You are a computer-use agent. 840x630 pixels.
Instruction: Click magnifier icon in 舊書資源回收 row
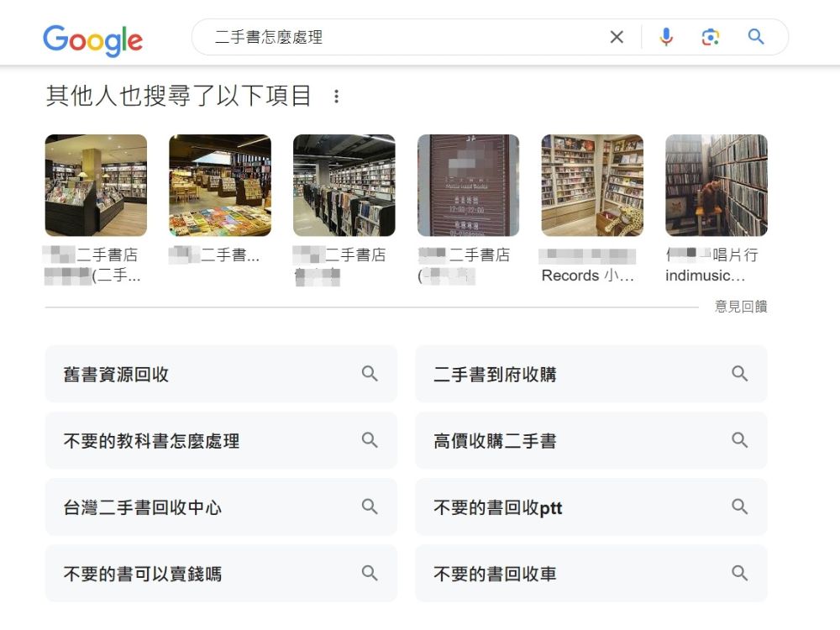pos(370,374)
